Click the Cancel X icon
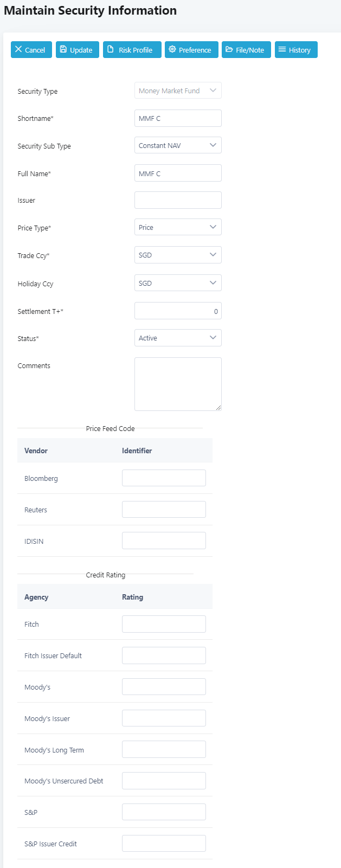341x868 pixels. [x=18, y=49]
